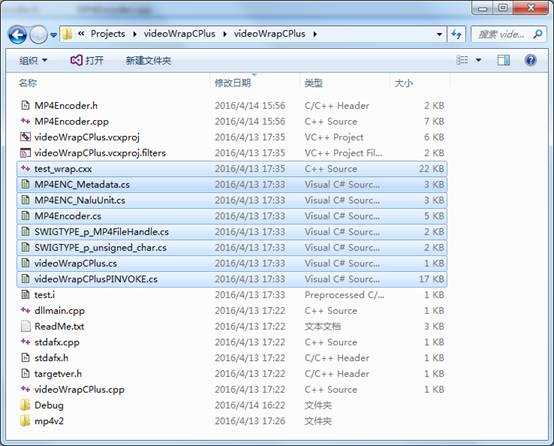Select MP4Encoder.cpp file row
The width and height of the screenshot is (554, 446).
[x=232, y=122]
